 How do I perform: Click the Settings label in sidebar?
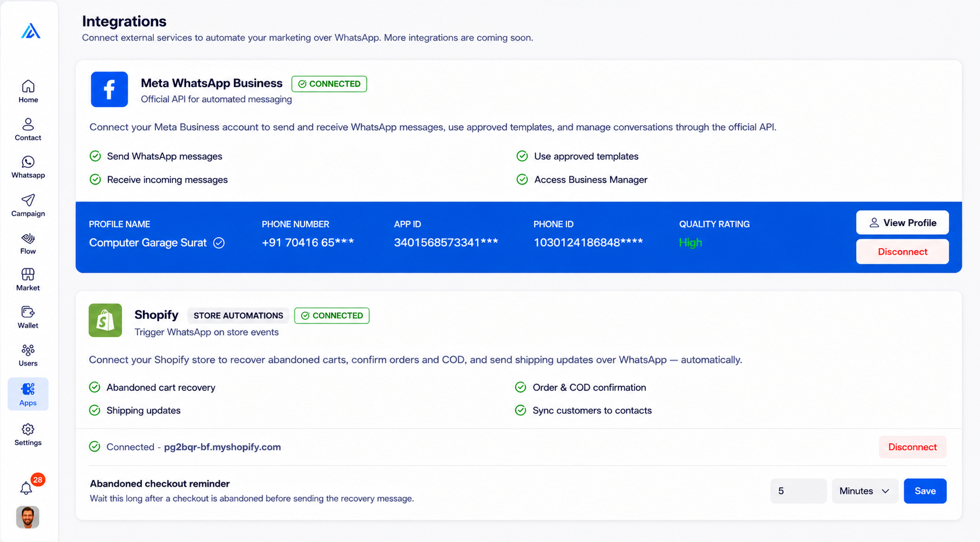(x=28, y=443)
